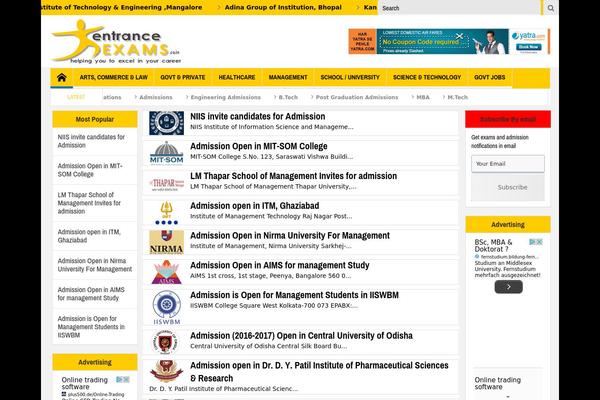Open Govt & Private menu
This screenshot has height=400, width=600.
click(183, 78)
